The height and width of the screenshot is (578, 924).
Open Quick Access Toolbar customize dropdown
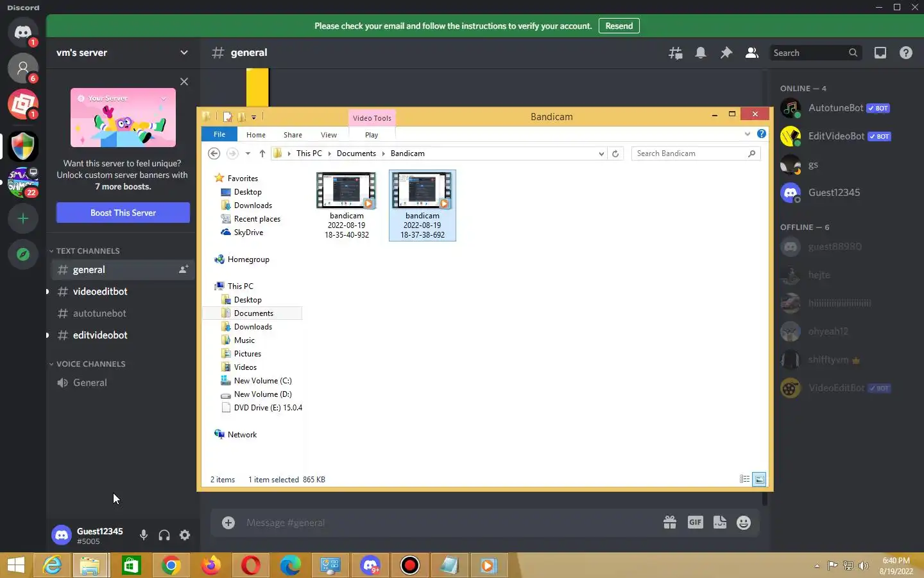point(254,117)
